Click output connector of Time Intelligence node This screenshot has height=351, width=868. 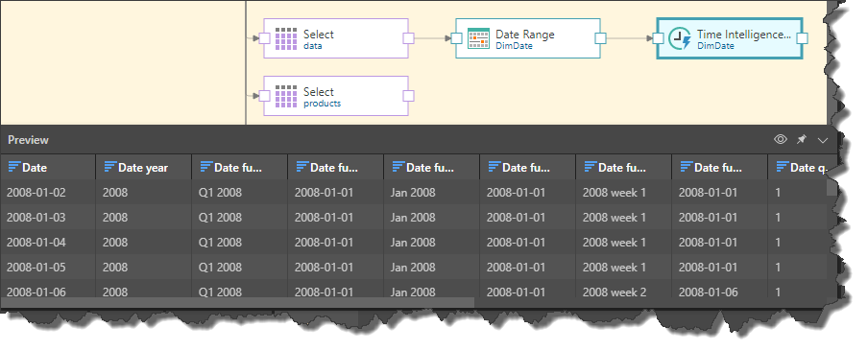click(802, 38)
